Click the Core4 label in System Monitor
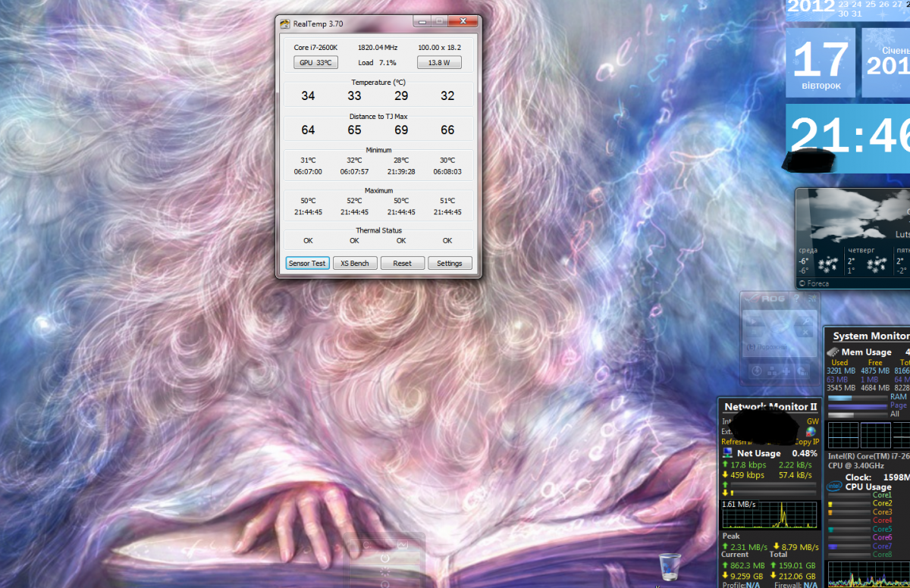 click(882, 521)
